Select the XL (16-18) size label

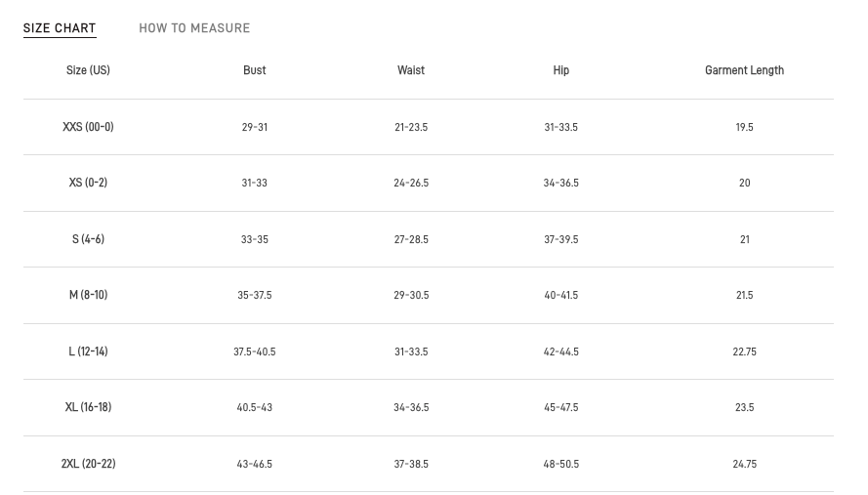(x=88, y=407)
